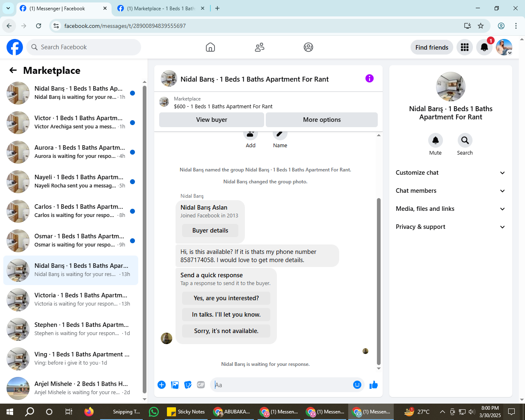Open the Nayeli Rocha conversation
Viewport: 525px width, 420px height.
(71, 182)
